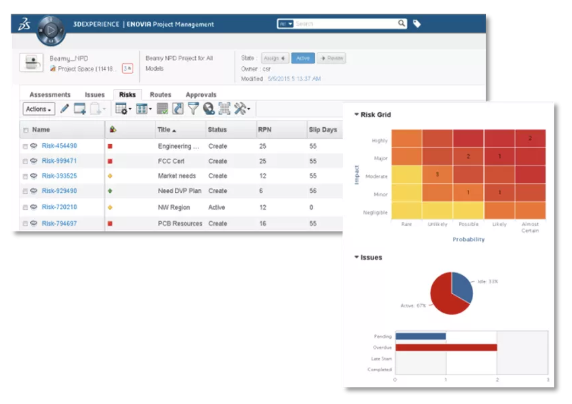
Task: Open the search scope All dropdown
Action: click(286, 24)
